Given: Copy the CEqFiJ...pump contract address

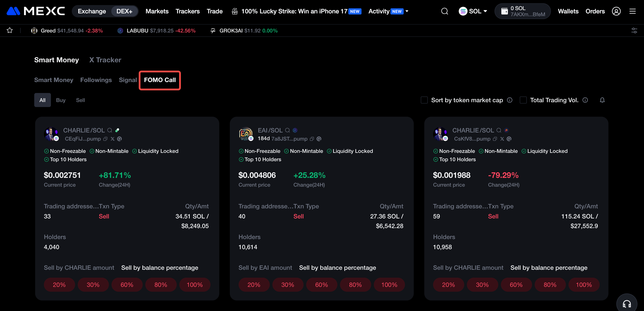Looking at the screenshot, I should pos(106,139).
